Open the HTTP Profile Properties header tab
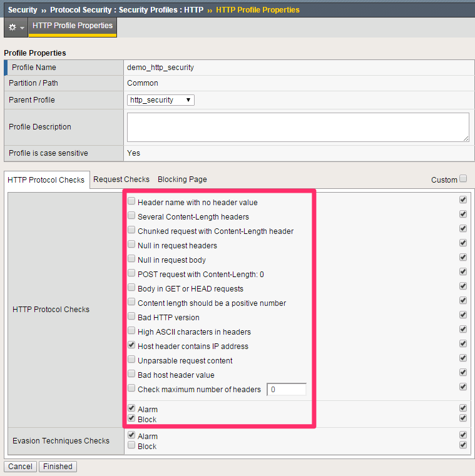The image size is (475, 476). point(73,26)
